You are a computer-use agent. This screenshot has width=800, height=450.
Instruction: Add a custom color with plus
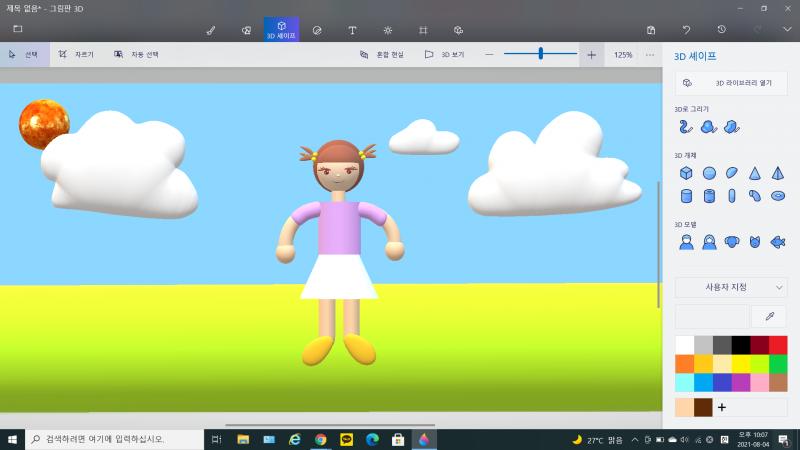(x=722, y=407)
